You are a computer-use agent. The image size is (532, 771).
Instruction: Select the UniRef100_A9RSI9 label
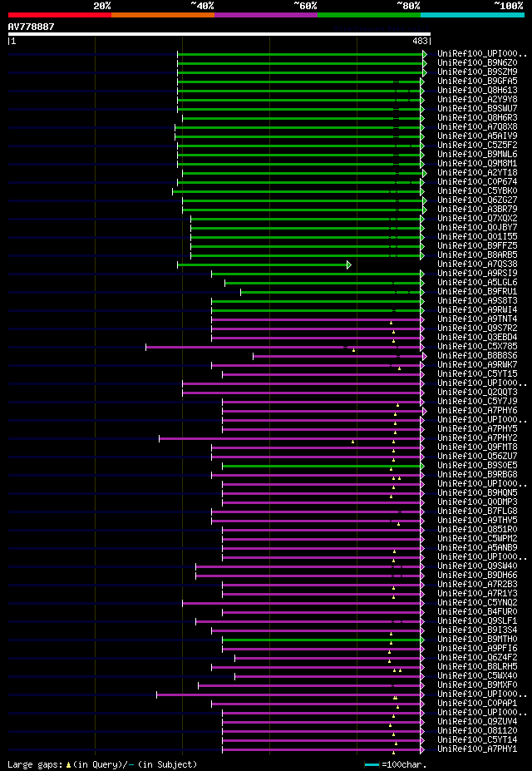pyautogui.click(x=477, y=274)
